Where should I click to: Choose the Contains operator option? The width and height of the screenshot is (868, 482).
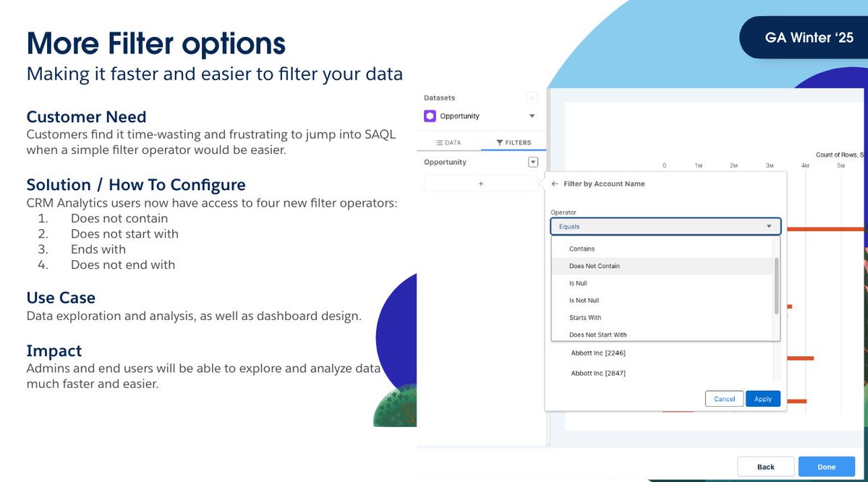click(662, 249)
